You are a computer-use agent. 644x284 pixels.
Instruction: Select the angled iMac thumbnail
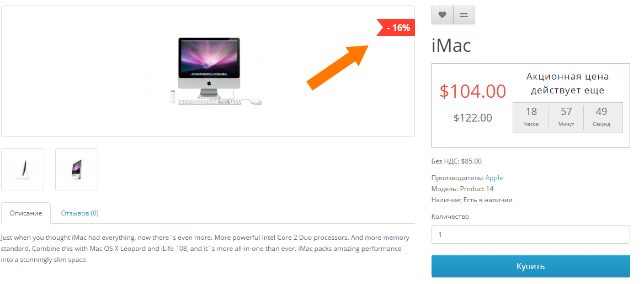coord(77,169)
